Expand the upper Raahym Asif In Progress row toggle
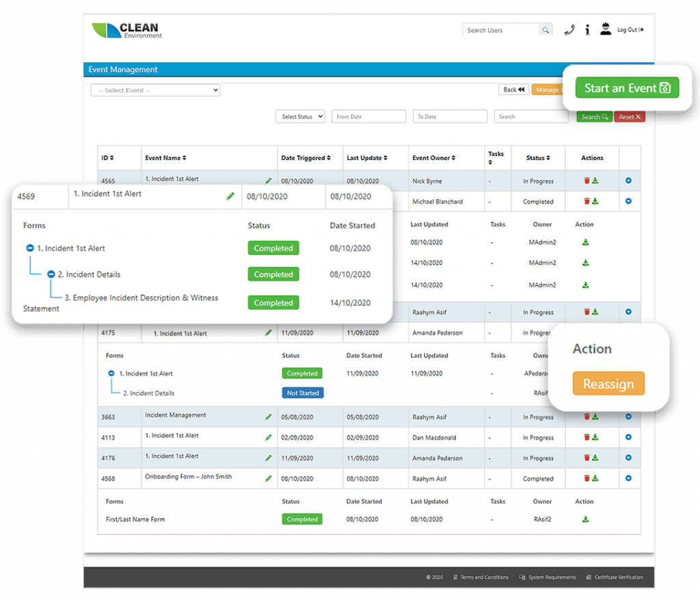 coord(628,312)
